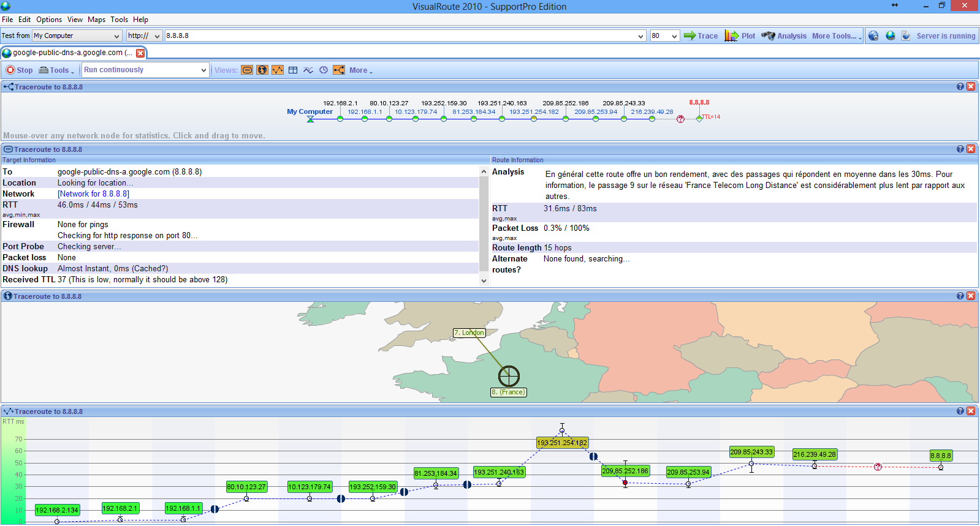Click the crosshair marker over France on map
Viewport: 980px width, 526px height.
coord(509,376)
